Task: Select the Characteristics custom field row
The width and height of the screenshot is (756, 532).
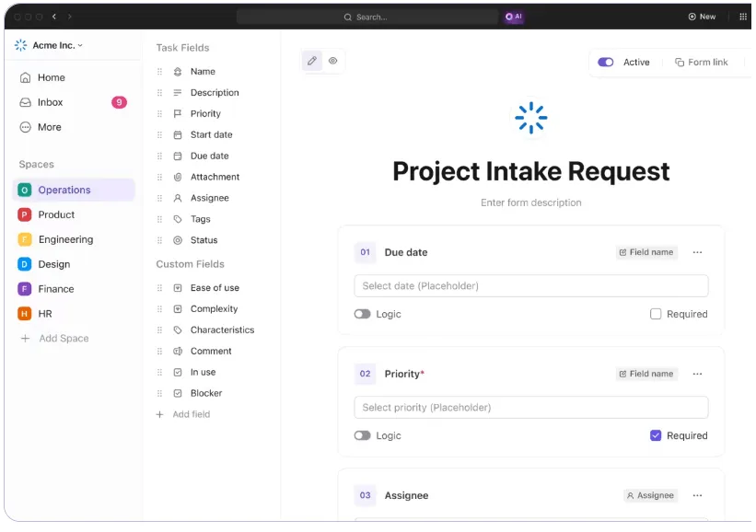Action: pos(207,330)
